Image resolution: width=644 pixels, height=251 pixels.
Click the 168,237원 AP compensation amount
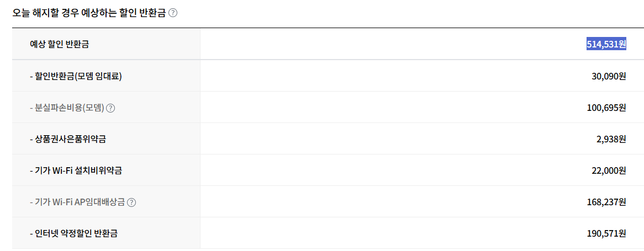(606, 202)
